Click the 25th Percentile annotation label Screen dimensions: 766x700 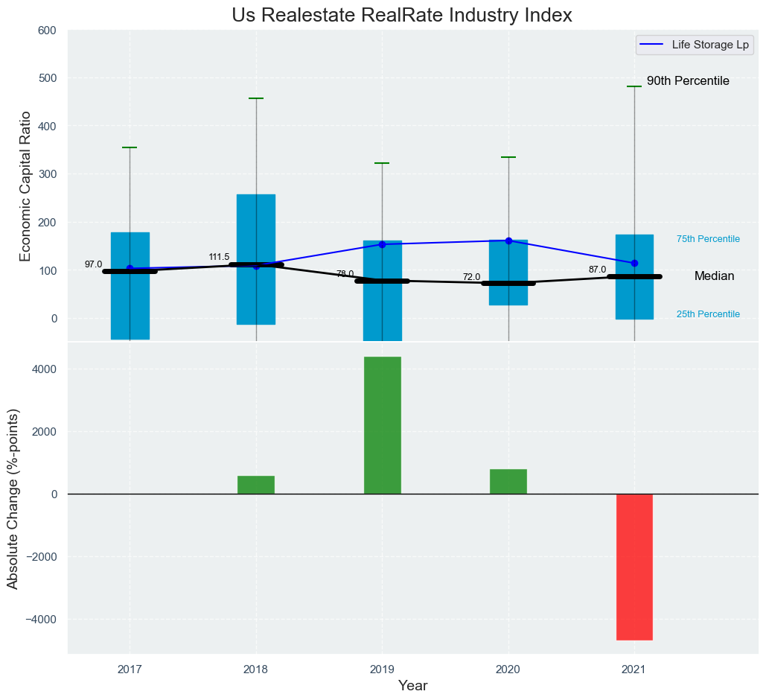(708, 314)
